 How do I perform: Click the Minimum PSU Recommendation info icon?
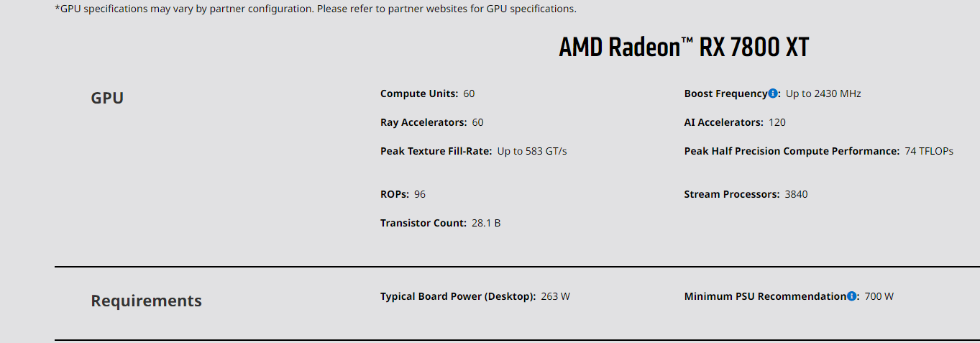click(851, 296)
